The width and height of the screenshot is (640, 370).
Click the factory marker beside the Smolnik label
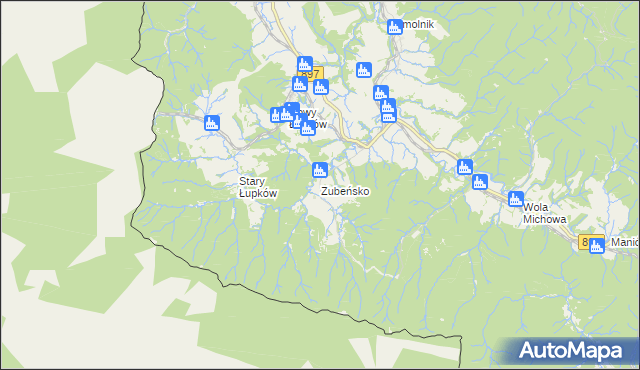[x=395, y=27]
